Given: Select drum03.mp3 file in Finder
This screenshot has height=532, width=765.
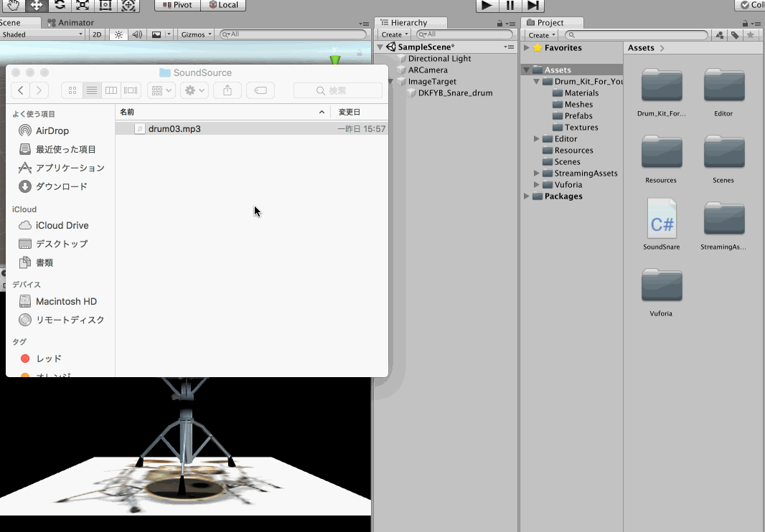Looking at the screenshot, I should pyautogui.click(x=174, y=129).
